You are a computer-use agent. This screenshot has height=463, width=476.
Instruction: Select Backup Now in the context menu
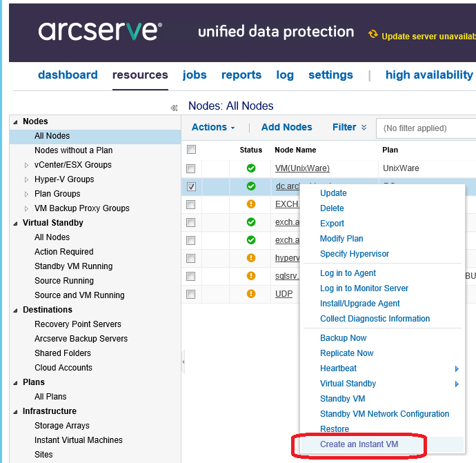pos(343,338)
